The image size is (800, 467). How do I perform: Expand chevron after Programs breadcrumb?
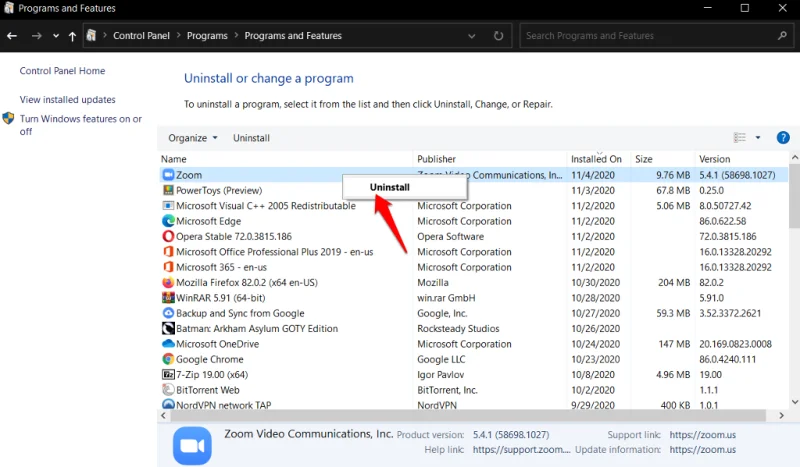pos(236,35)
